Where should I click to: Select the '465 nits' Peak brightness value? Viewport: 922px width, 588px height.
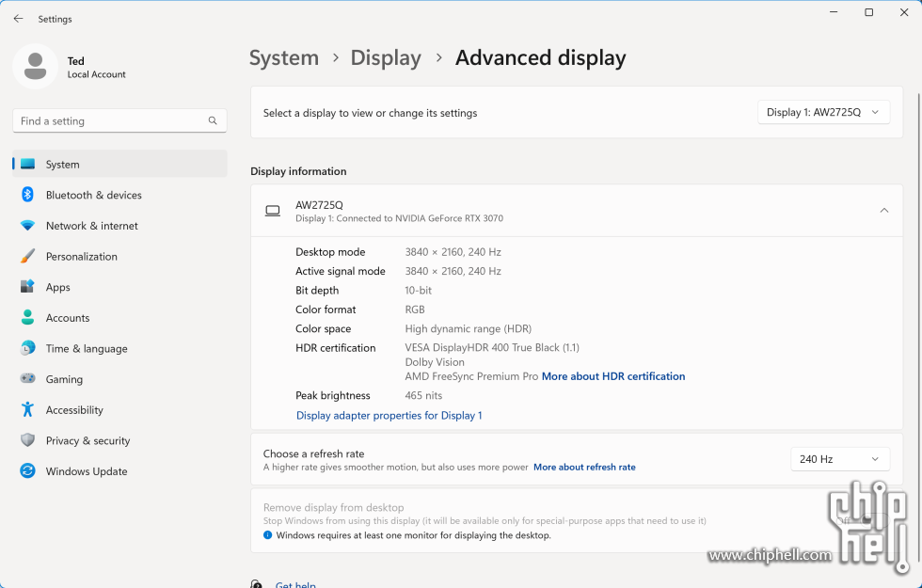click(423, 396)
